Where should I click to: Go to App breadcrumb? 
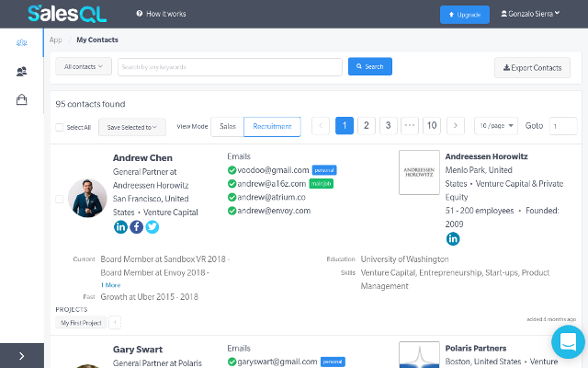tap(55, 40)
